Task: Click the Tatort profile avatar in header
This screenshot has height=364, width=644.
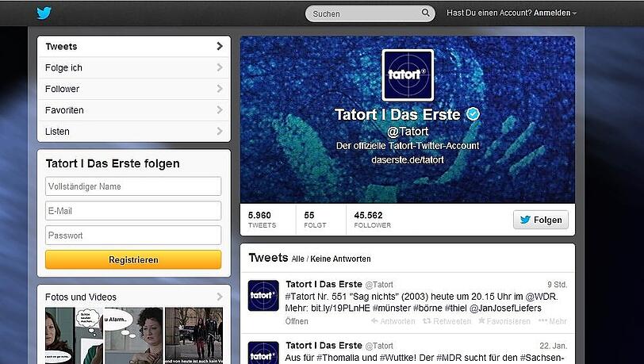Action: click(x=408, y=75)
